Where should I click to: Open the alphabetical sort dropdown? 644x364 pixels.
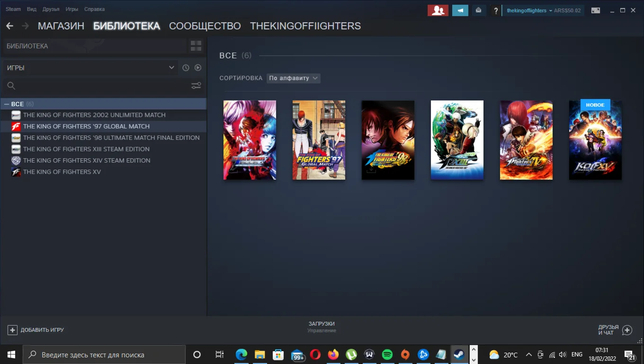[294, 78]
